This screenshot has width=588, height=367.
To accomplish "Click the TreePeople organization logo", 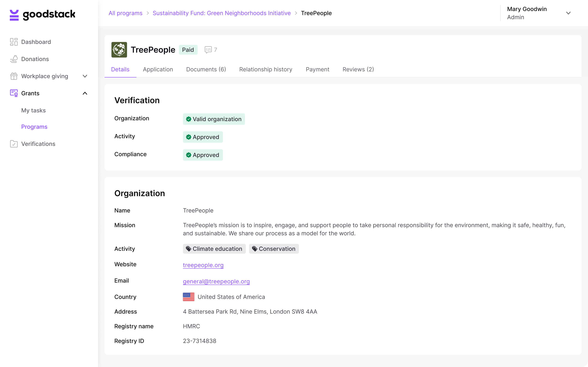I will [x=119, y=50].
